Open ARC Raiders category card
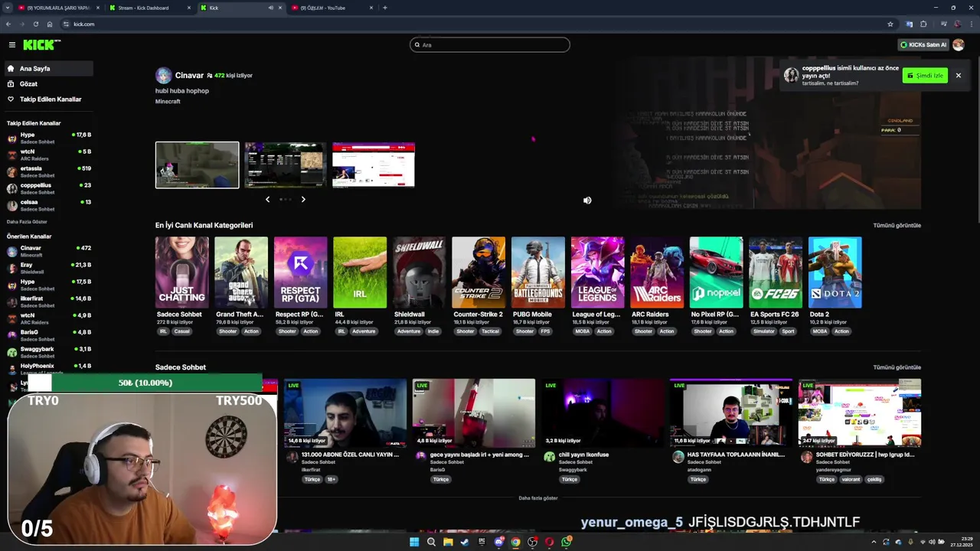The width and height of the screenshot is (980, 551). 657,272
